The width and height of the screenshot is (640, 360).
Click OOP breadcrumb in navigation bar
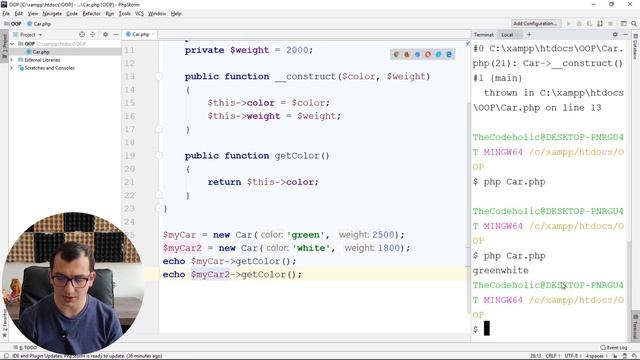[13, 24]
